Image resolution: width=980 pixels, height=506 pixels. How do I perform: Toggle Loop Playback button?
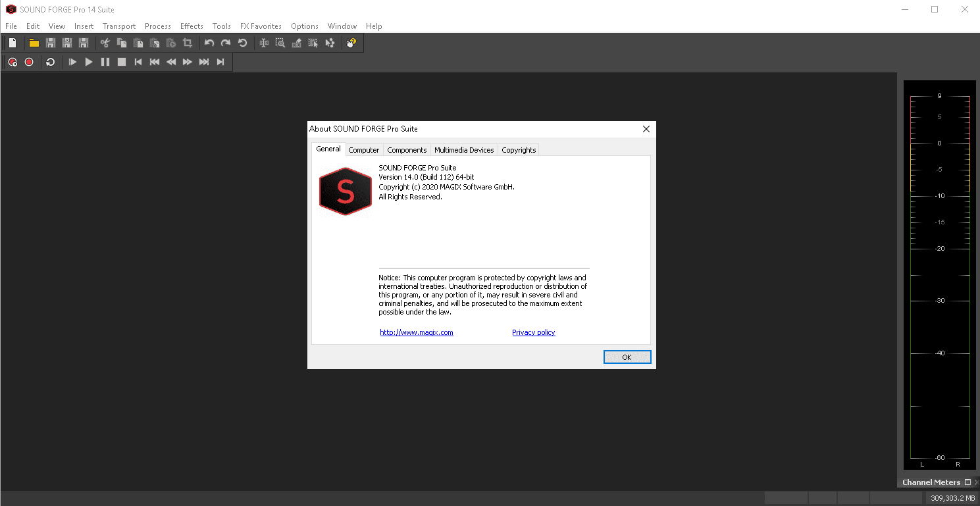tap(51, 62)
